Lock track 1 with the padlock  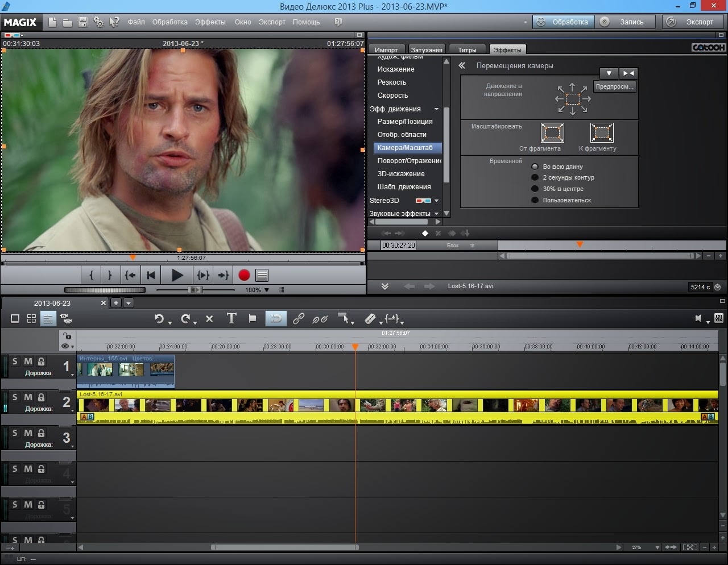point(41,362)
